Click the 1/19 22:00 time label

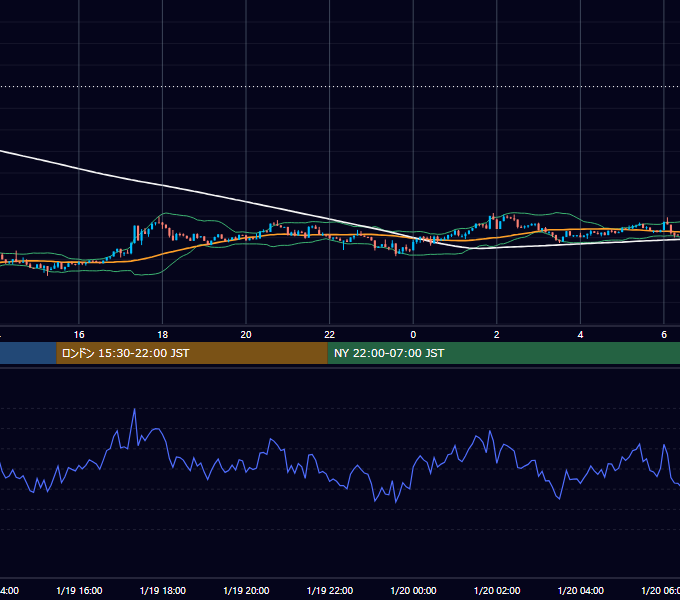(330, 590)
